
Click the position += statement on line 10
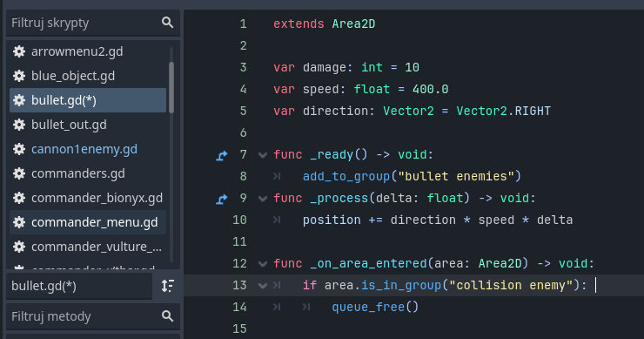coord(438,220)
